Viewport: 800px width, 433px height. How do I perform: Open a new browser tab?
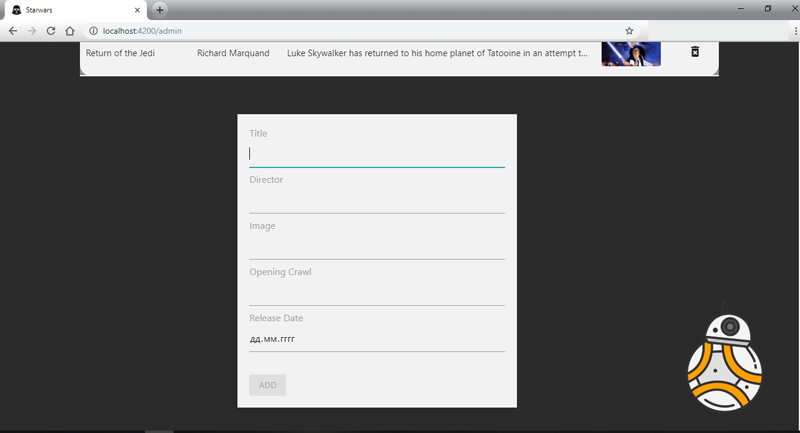(159, 10)
